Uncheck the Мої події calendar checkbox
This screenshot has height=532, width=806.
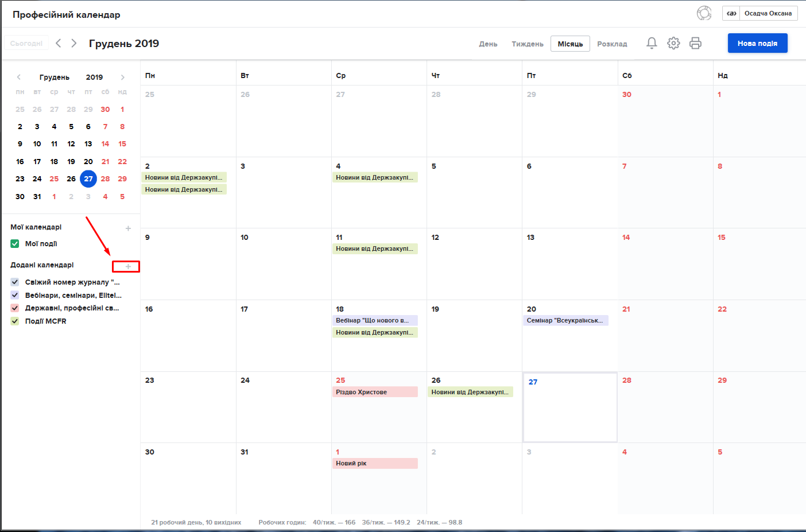click(x=15, y=244)
